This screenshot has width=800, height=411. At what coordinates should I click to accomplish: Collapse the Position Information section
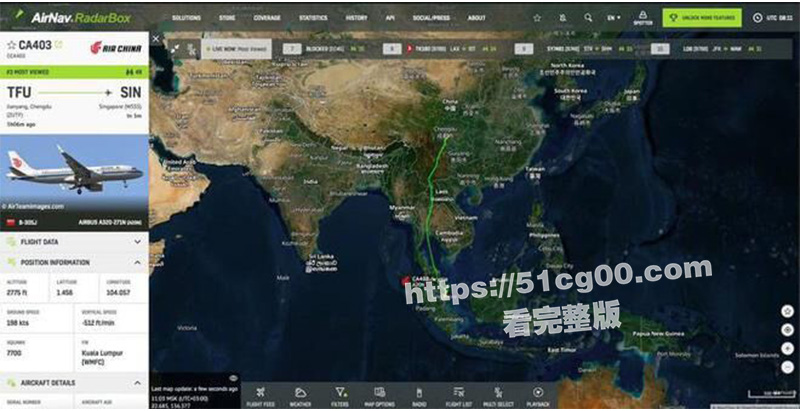tap(74, 262)
